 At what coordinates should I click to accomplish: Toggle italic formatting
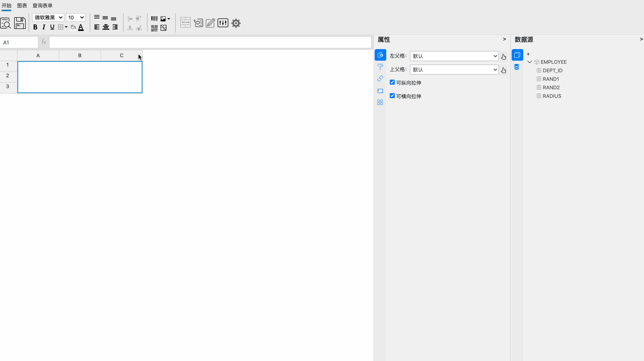click(44, 27)
